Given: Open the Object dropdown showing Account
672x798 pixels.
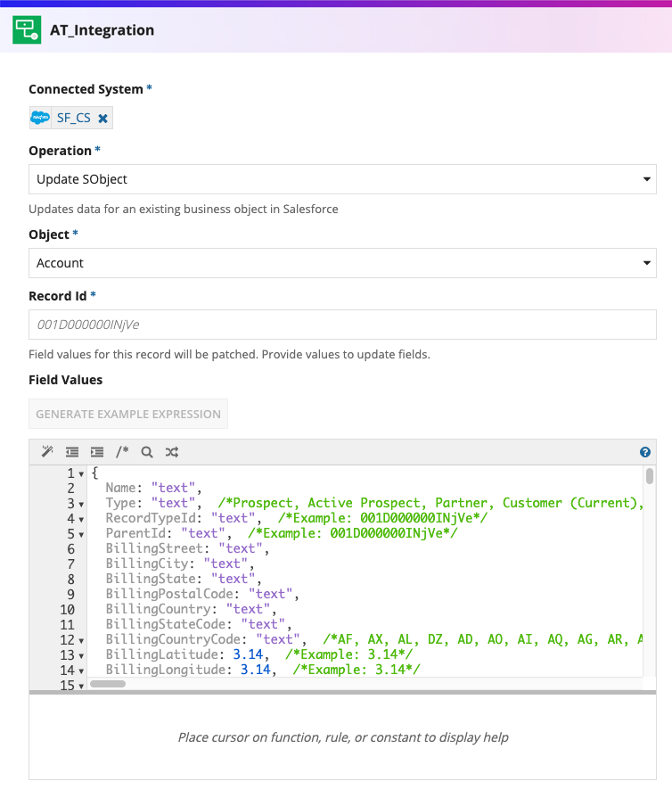Looking at the screenshot, I should pos(342,263).
